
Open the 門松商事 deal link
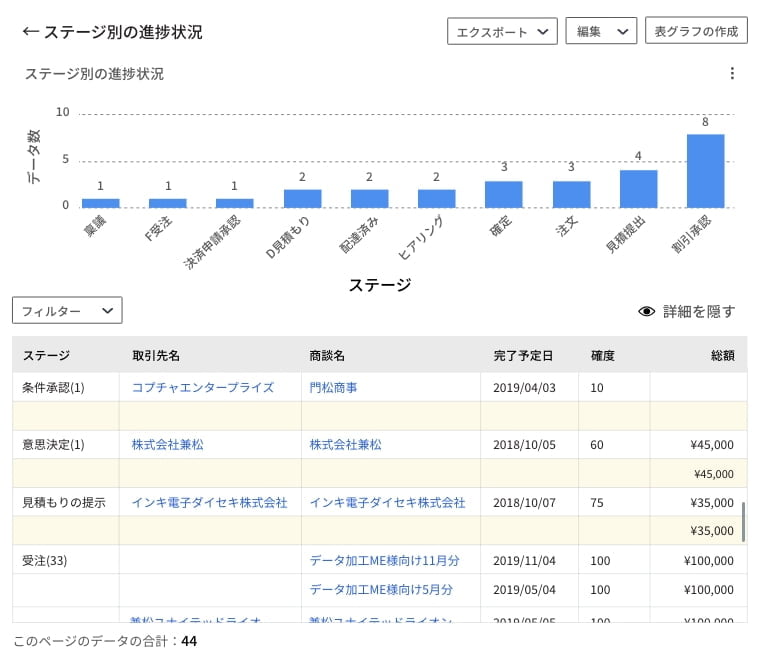point(333,387)
